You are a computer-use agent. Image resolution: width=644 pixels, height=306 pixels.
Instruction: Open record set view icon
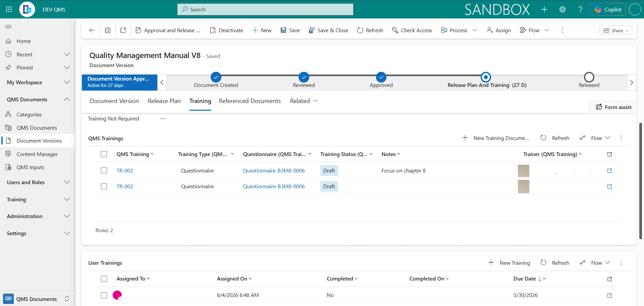[108, 30]
